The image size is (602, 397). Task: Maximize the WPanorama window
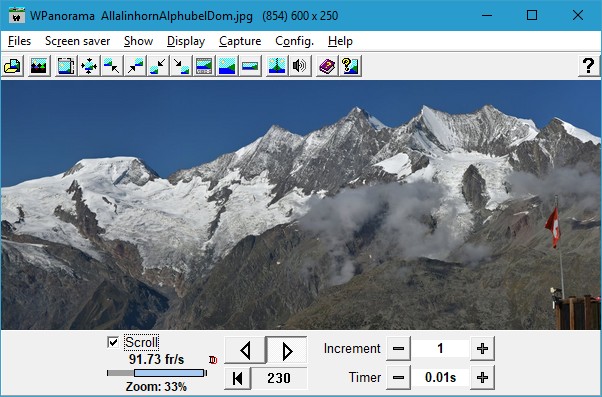(532, 15)
